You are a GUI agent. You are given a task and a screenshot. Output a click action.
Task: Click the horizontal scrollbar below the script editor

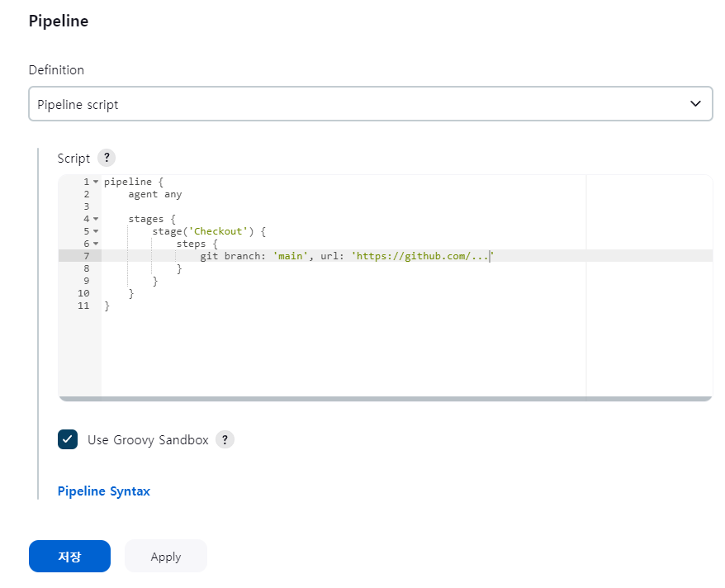point(385,399)
